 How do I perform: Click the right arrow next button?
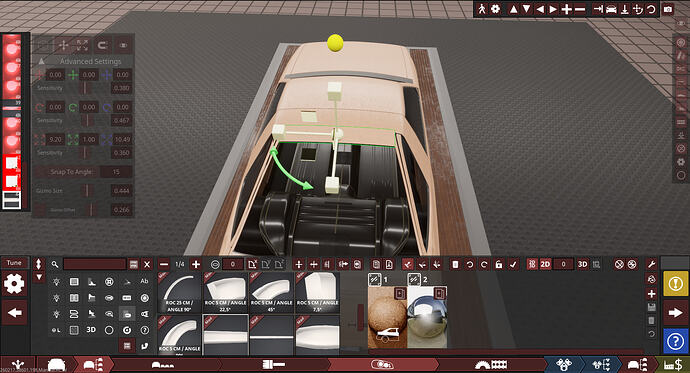[x=675, y=313]
